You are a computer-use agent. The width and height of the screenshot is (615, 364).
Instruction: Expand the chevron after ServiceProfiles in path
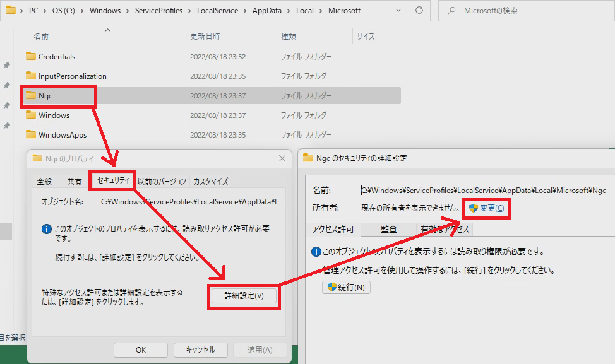pyautogui.click(x=190, y=11)
